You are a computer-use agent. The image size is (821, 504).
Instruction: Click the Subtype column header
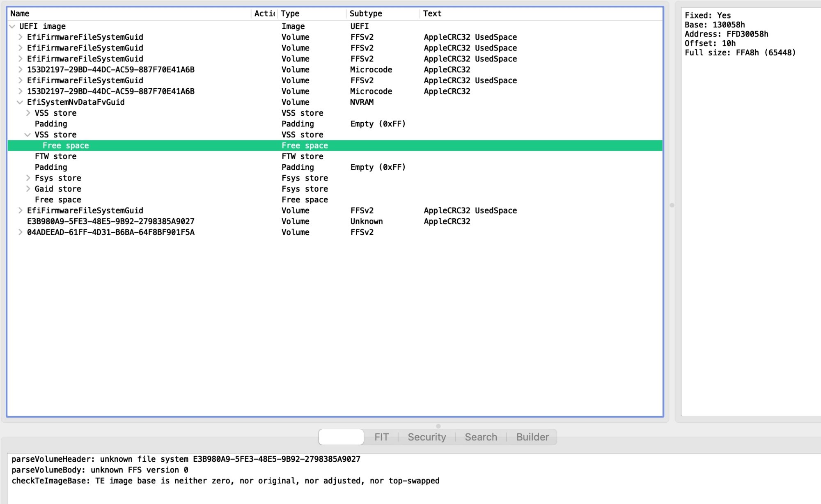tap(366, 14)
